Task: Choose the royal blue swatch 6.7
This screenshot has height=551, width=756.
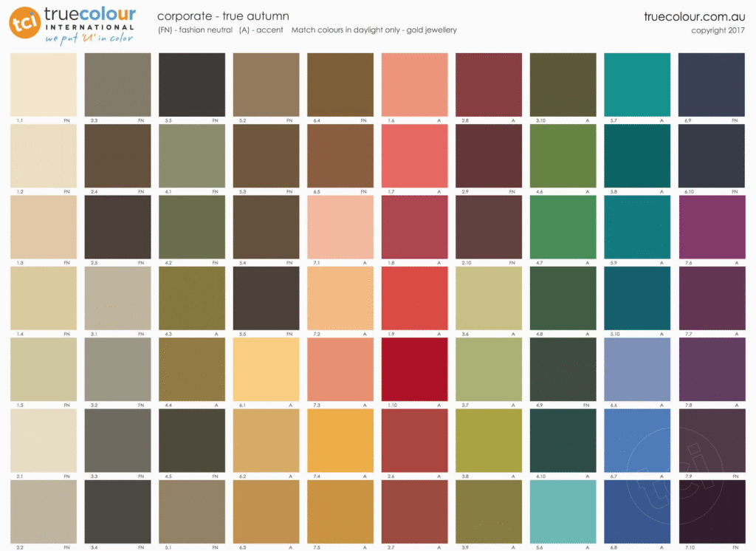Action: [637, 440]
